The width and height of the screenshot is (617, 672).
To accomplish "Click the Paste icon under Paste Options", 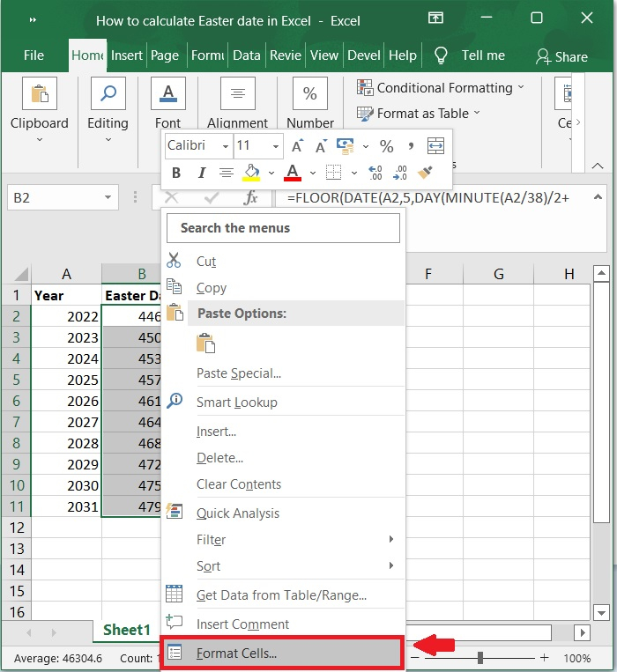I will point(205,343).
